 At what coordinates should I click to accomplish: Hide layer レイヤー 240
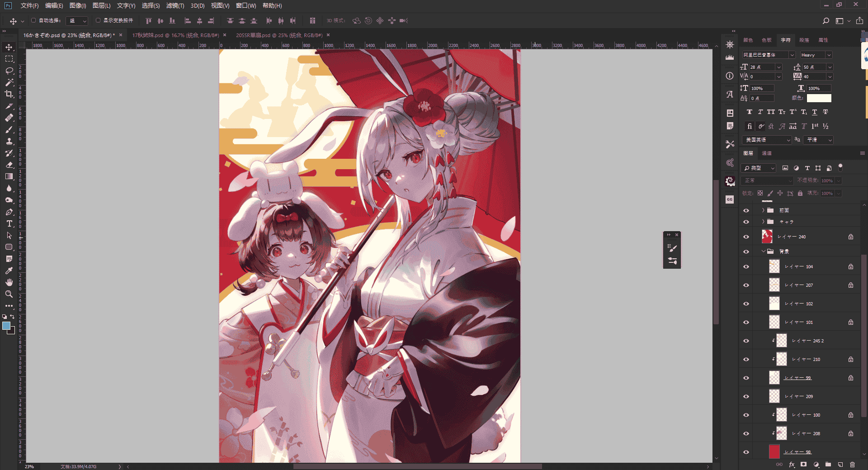click(x=746, y=237)
